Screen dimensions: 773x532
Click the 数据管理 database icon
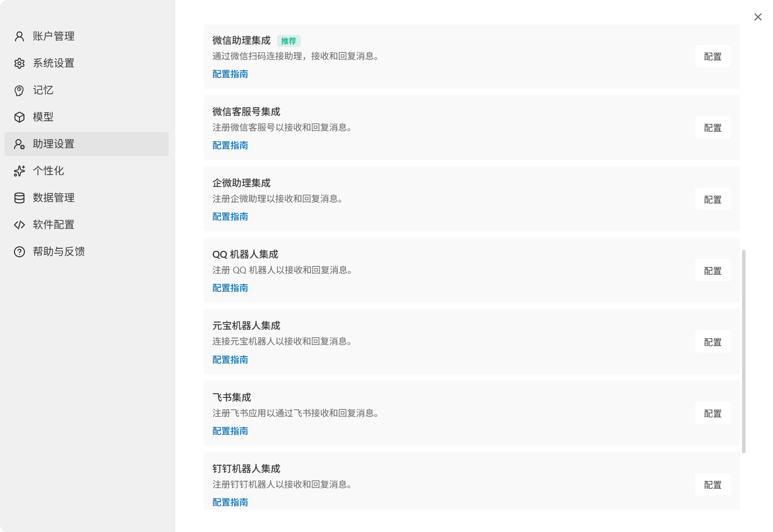point(19,198)
